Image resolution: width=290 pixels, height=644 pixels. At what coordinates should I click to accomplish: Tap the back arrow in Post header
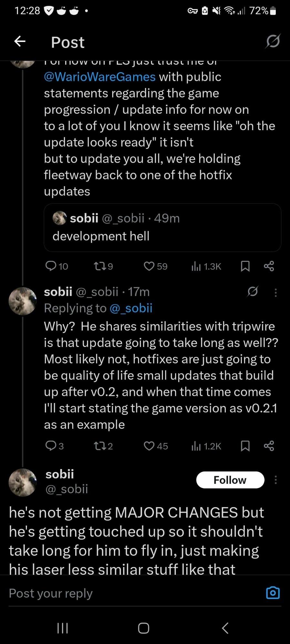pos(20,41)
